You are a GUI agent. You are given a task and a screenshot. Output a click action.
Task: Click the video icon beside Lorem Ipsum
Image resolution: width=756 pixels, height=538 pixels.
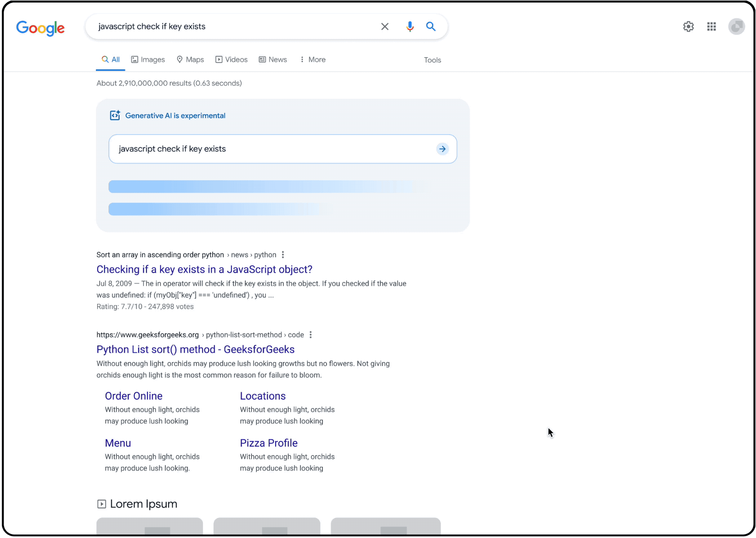click(x=102, y=504)
